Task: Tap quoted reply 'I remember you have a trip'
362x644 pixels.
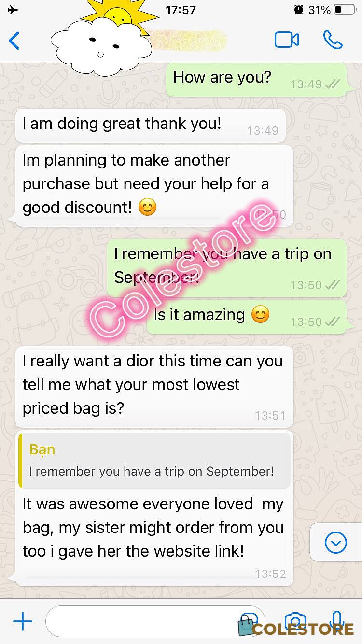Action: click(154, 460)
